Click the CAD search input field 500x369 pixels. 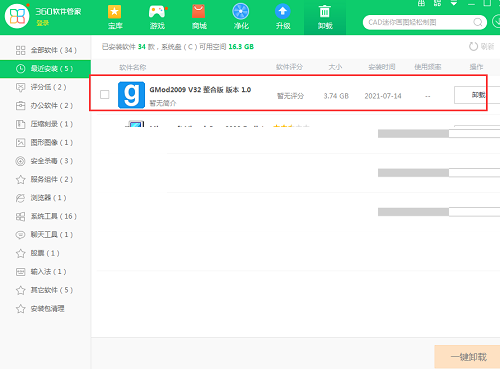[x=418, y=22]
